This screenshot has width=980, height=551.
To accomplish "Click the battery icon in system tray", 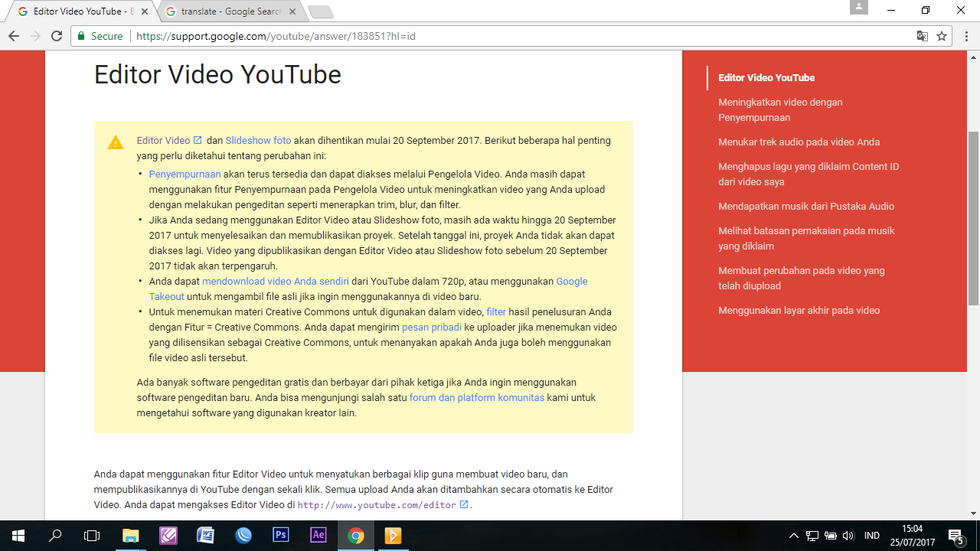I will [x=831, y=536].
